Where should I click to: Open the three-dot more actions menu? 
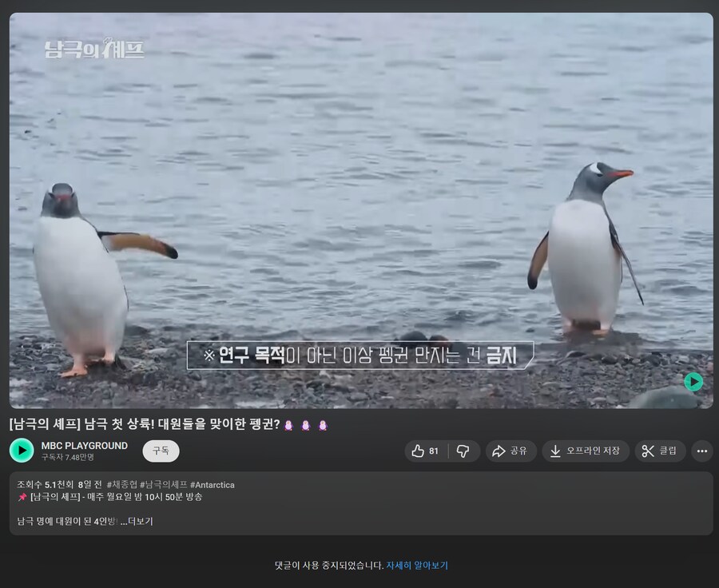[701, 451]
